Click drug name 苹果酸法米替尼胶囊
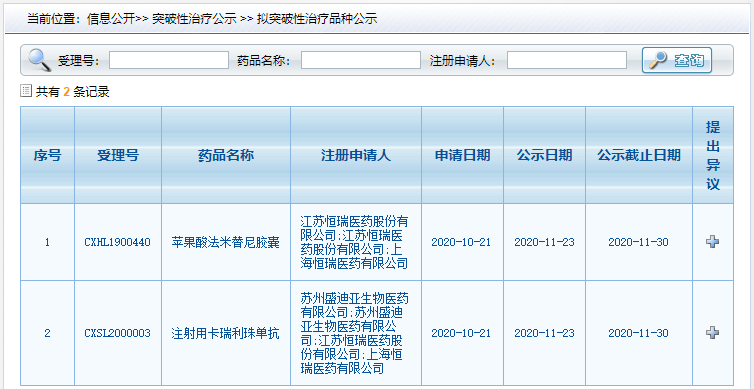The image size is (754, 389). [226, 242]
